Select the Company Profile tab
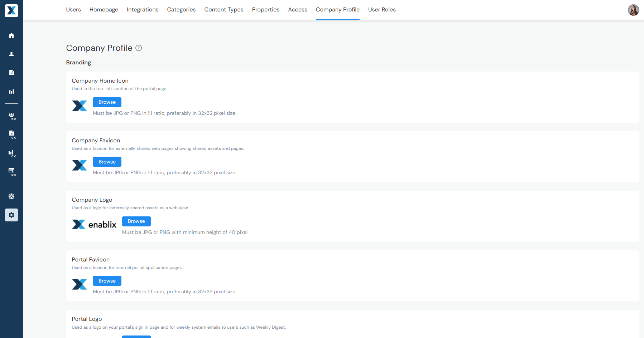 [x=338, y=10]
